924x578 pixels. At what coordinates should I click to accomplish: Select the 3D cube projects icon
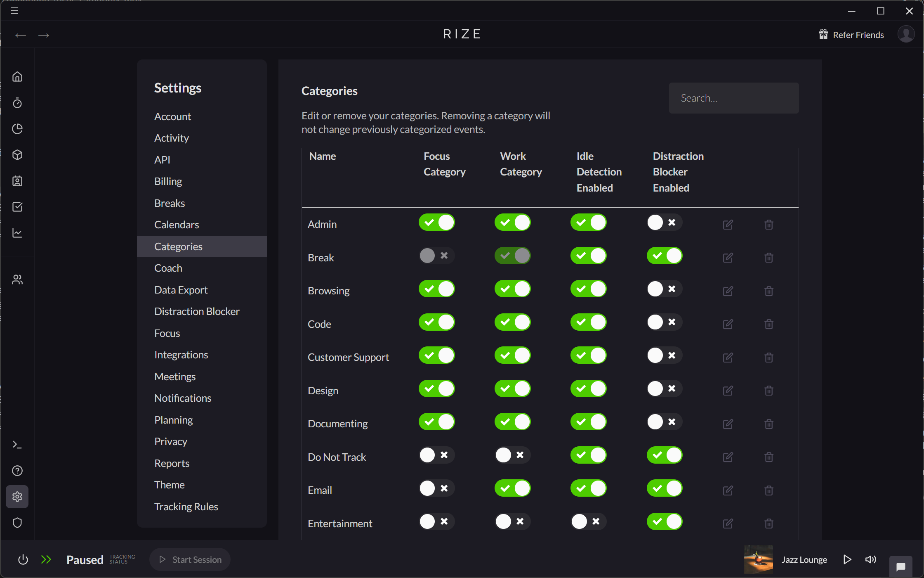pyautogui.click(x=17, y=155)
